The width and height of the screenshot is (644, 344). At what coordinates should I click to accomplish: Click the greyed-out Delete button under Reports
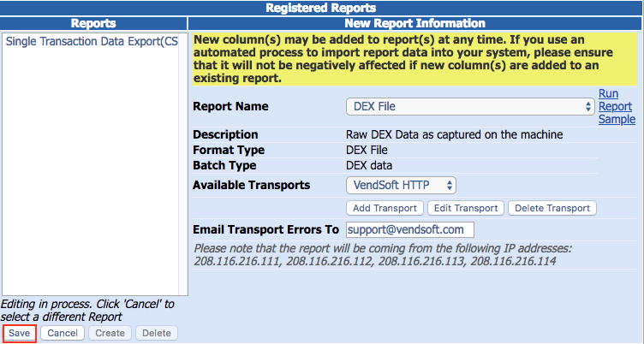coord(157,333)
